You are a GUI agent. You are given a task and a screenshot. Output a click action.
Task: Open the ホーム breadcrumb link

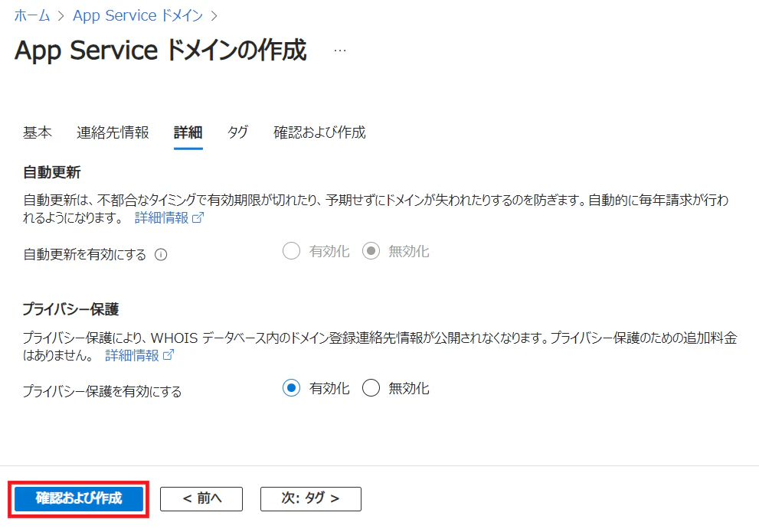click(x=32, y=15)
